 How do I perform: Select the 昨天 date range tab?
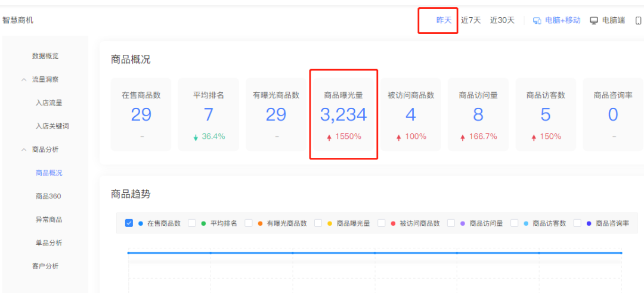pyautogui.click(x=444, y=20)
